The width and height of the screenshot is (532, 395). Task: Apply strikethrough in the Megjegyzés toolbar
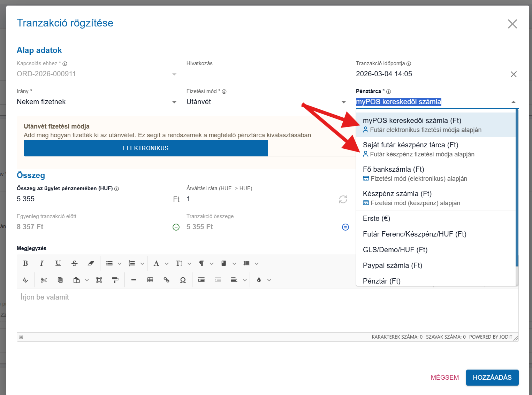74,263
